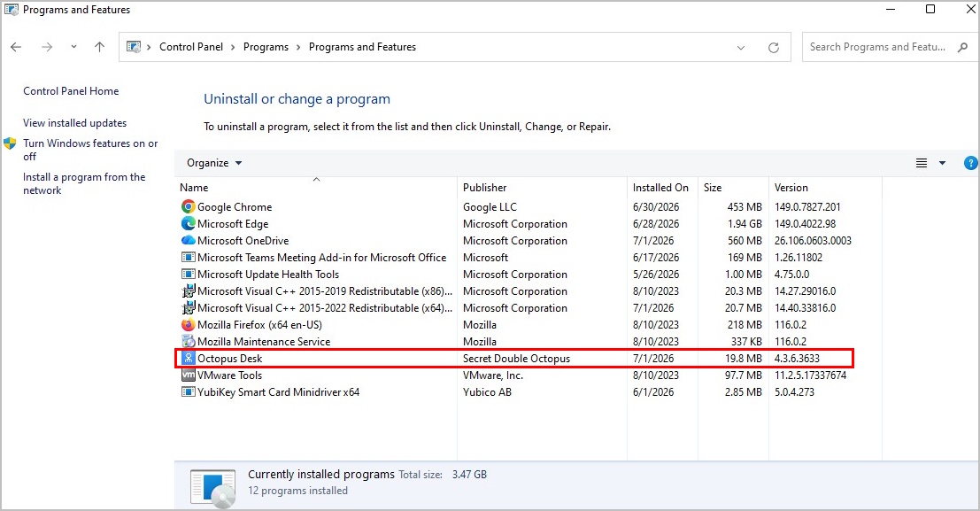The image size is (980, 511).
Task: Click the installed programs details pane thumbnail
Action: point(213,489)
